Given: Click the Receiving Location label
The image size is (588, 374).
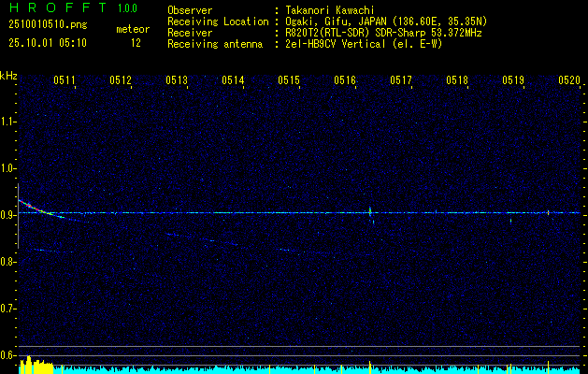Looking at the screenshot, I should point(218,22).
